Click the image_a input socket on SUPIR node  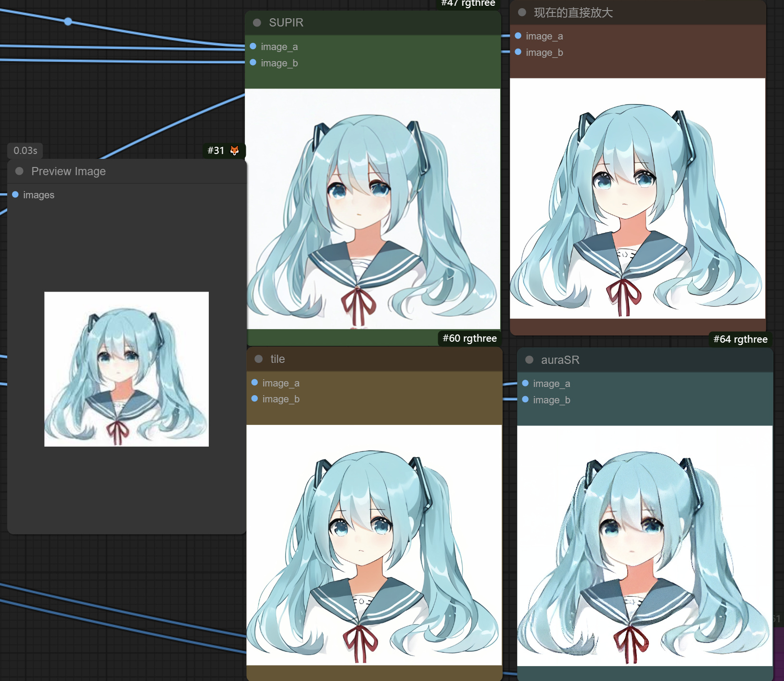(x=253, y=46)
